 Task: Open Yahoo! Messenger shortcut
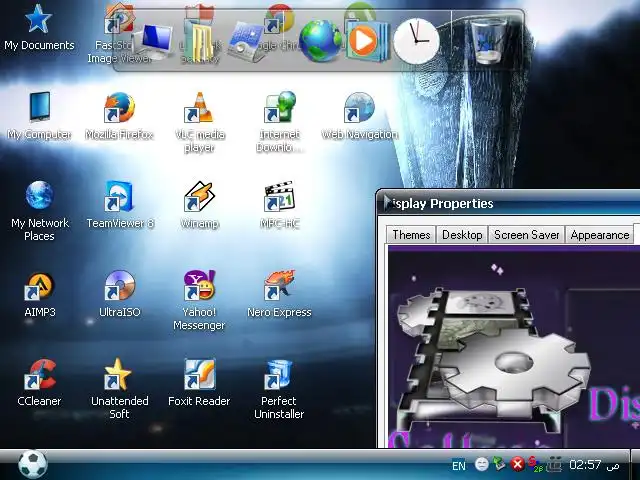pyautogui.click(x=199, y=300)
